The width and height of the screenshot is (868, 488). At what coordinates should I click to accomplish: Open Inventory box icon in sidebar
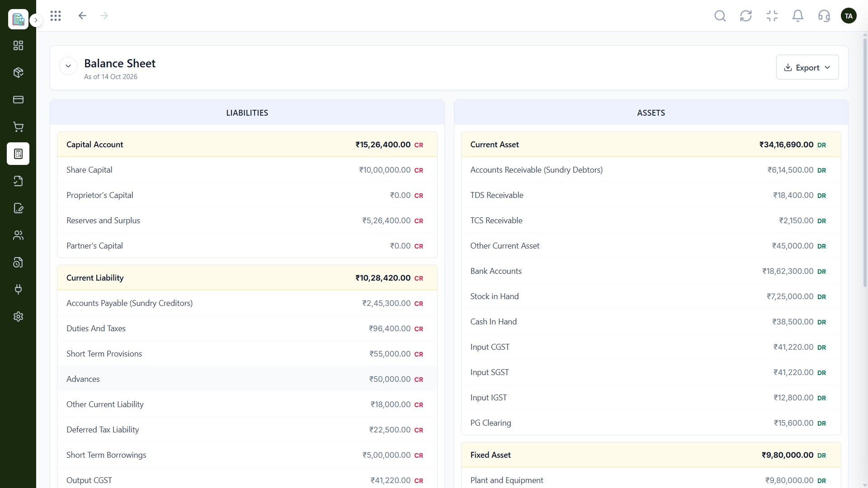[x=18, y=73]
